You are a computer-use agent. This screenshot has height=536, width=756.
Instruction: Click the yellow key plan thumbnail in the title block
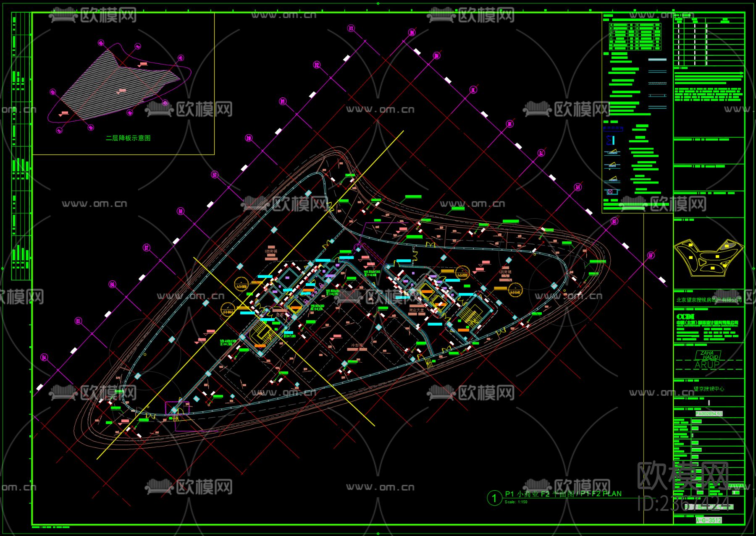(709, 257)
